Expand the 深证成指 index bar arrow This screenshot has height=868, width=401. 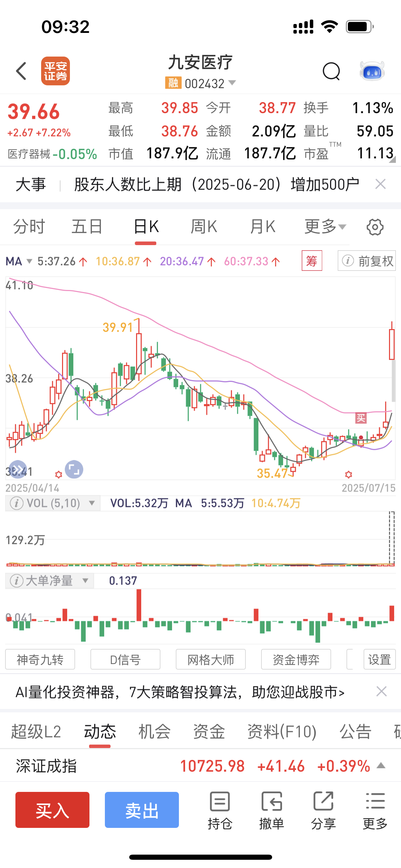381,766
